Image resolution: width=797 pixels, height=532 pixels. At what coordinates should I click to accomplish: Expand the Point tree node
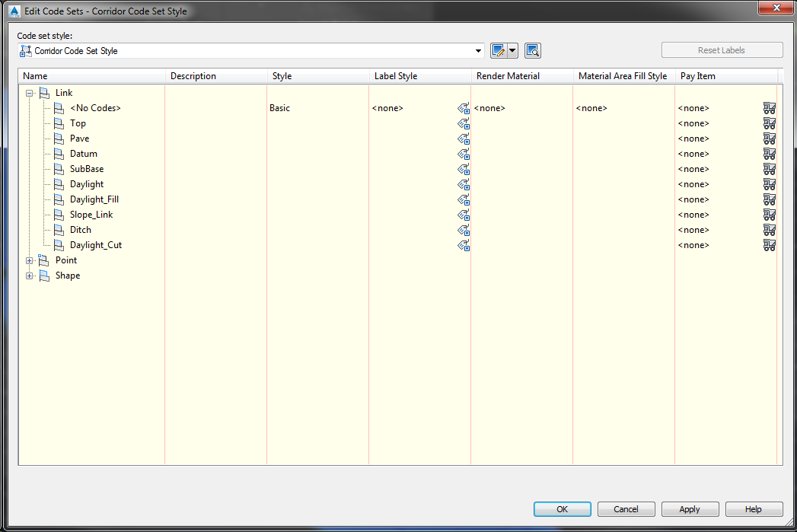[x=30, y=260]
